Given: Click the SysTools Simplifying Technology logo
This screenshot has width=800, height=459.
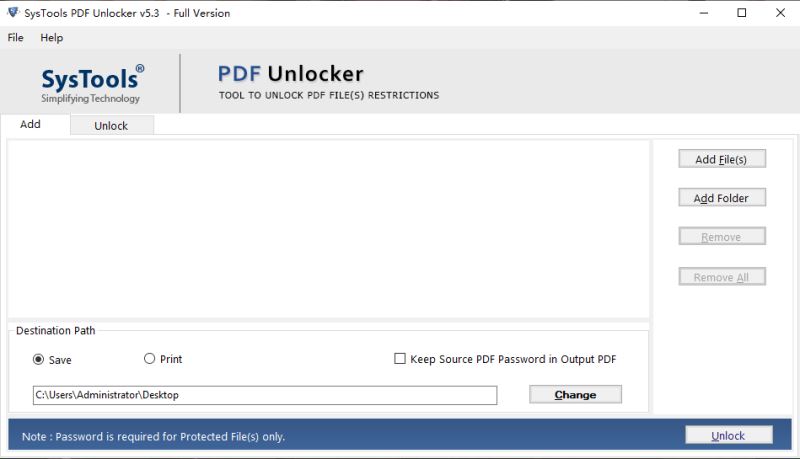Looking at the screenshot, I should [92, 84].
